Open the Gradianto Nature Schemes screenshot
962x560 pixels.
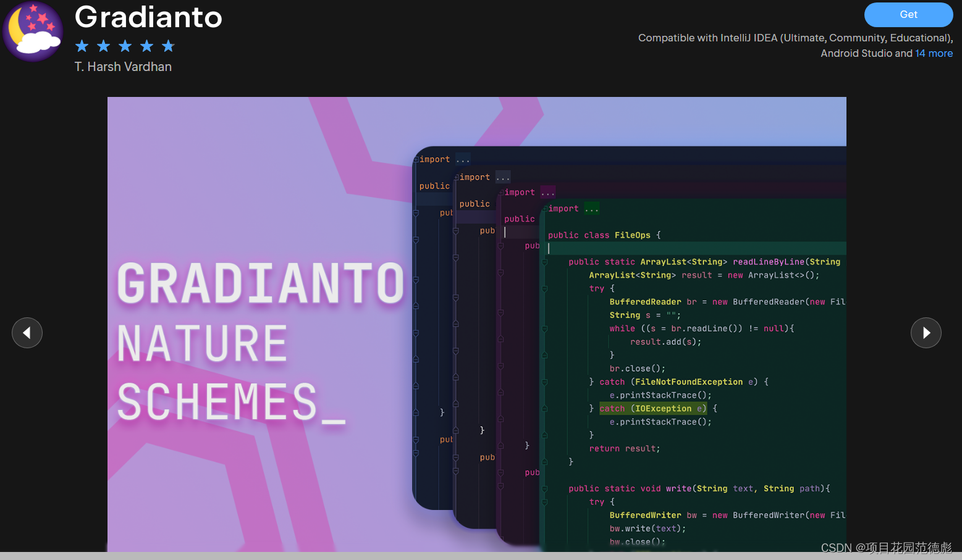[476, 324]
